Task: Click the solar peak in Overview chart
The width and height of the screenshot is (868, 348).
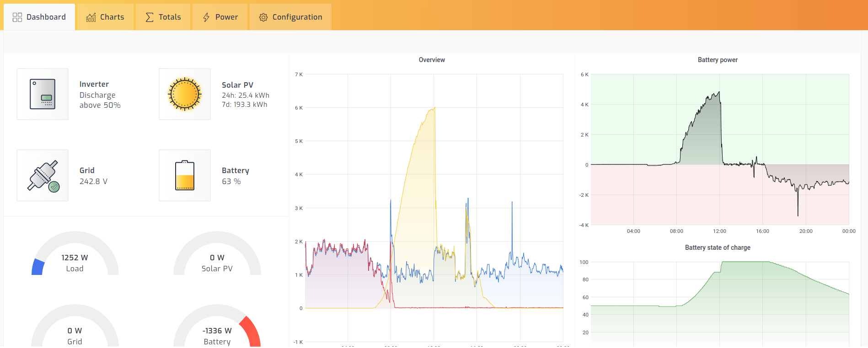Action: tap(434, 108)
